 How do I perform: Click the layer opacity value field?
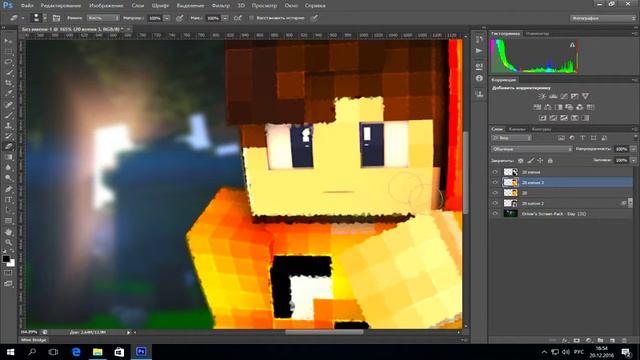click(622, 149)
